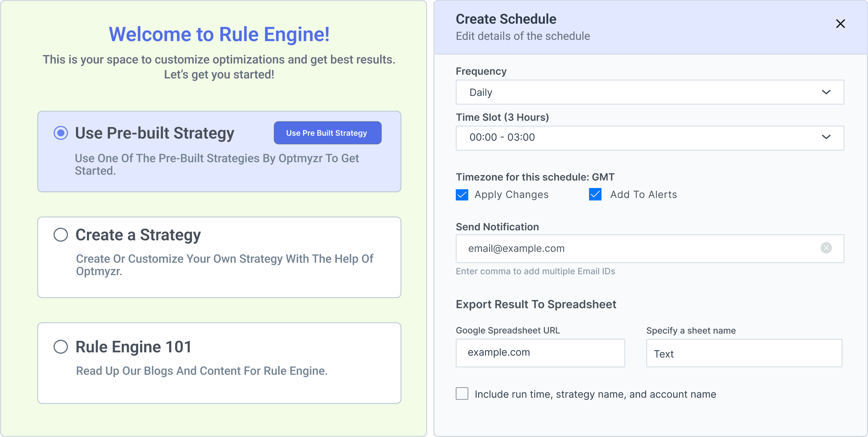Open the Time Slot dropdown 00:00 - 03:00
Viewport: 868px width, 437px height.
click(x=650, y=138)
